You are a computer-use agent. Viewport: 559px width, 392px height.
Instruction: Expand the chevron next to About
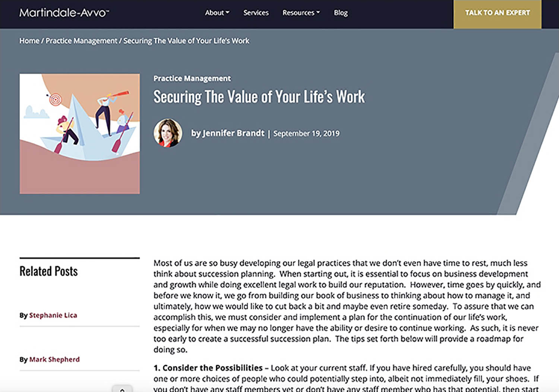click(228, 13)
